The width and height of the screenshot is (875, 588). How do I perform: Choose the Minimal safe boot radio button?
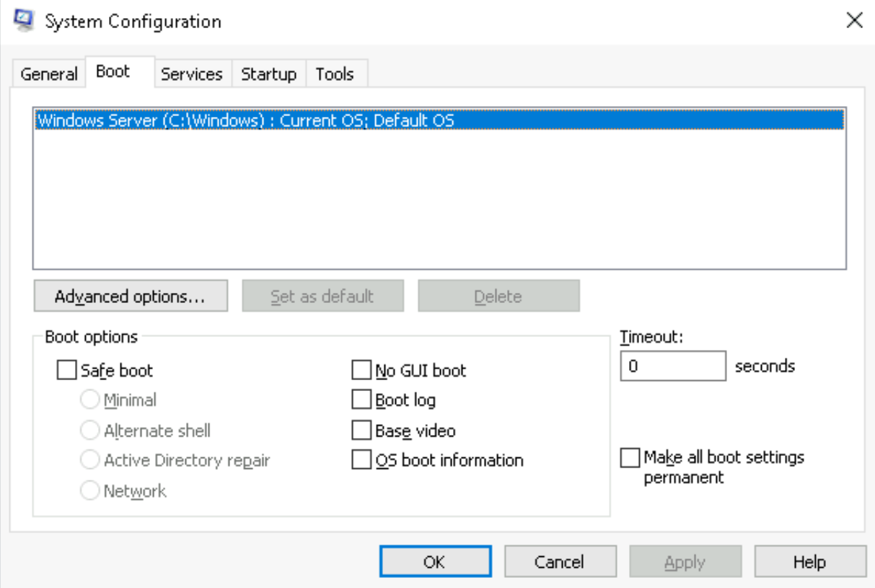(x=90, y=400)
